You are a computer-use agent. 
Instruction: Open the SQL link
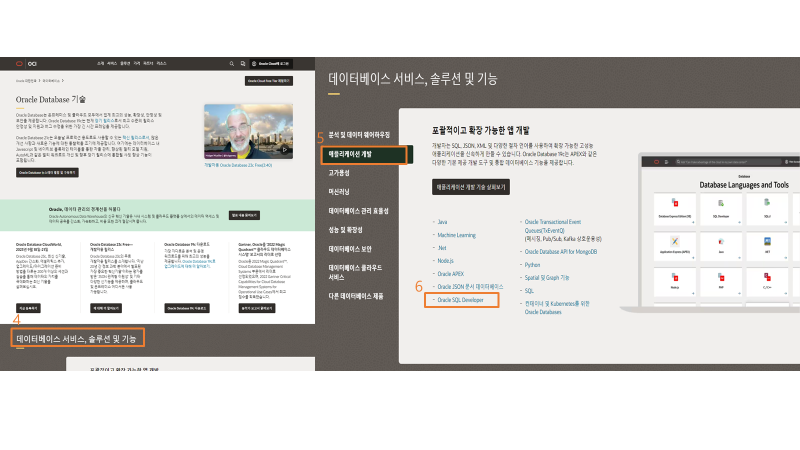point(529,291)
